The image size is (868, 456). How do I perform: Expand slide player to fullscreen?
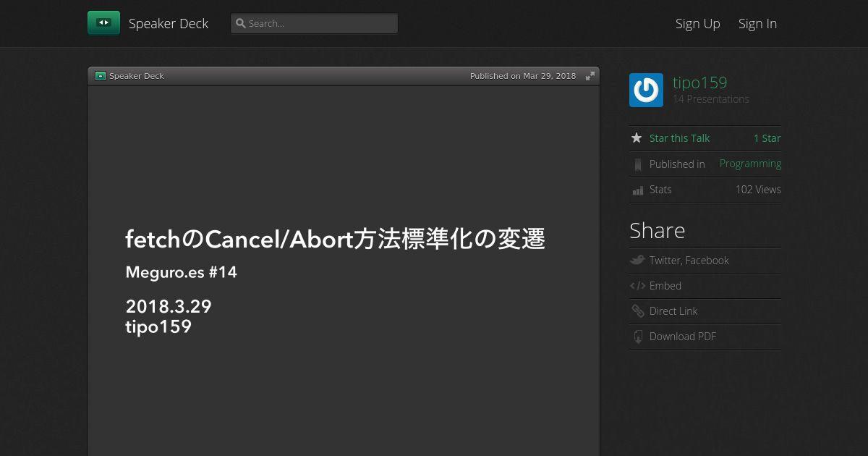click(x=590, y=76)
